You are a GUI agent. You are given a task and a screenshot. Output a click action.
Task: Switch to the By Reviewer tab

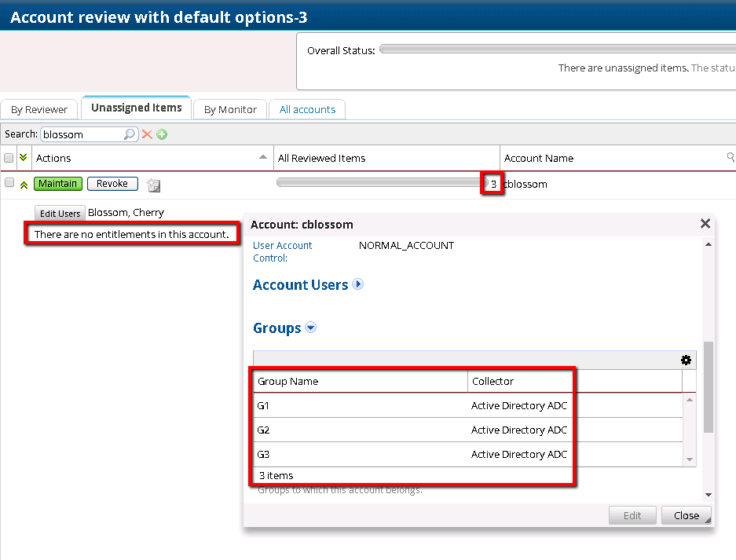coord(39,109)
